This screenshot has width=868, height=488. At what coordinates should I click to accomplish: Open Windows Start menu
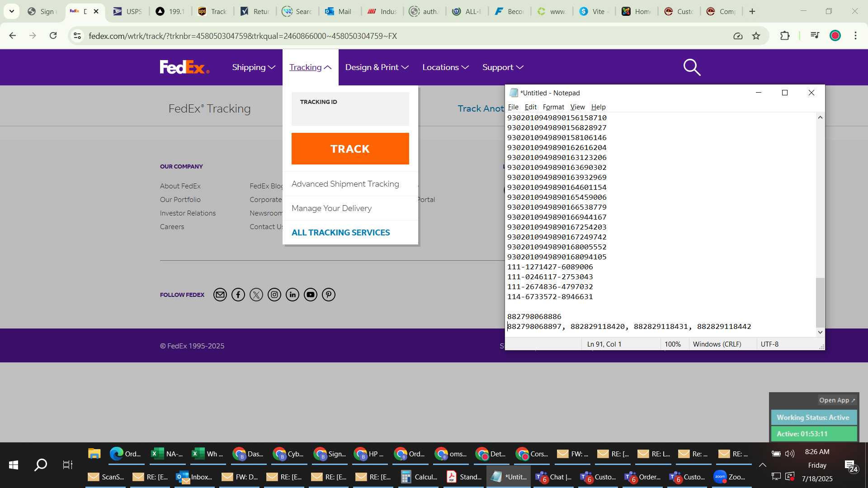pos(14,465)
